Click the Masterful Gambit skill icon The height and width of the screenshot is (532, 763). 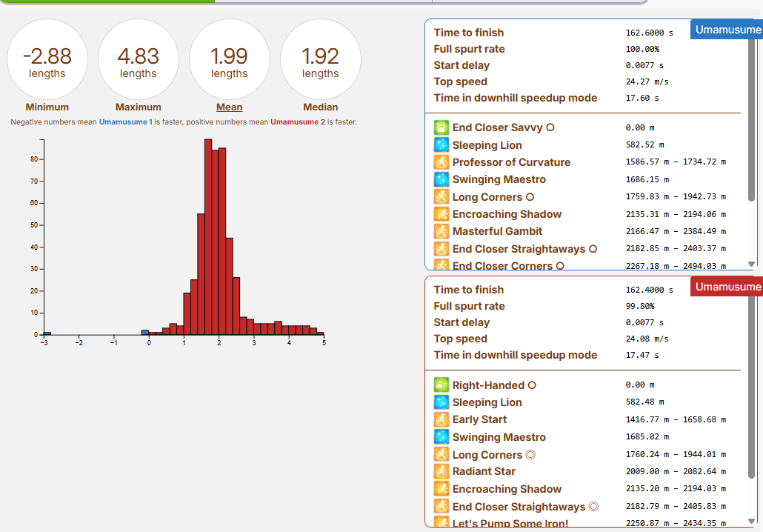(x=442, y=231)
